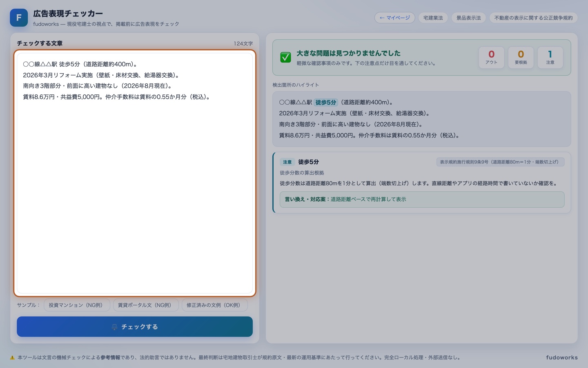Open the 景品表示法 reference chip
This screenshot has width=588, height=368.
coord(468,18)
